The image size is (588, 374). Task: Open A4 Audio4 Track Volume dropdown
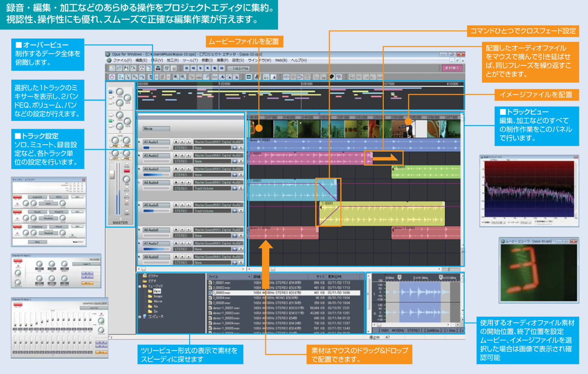[212, 188]
